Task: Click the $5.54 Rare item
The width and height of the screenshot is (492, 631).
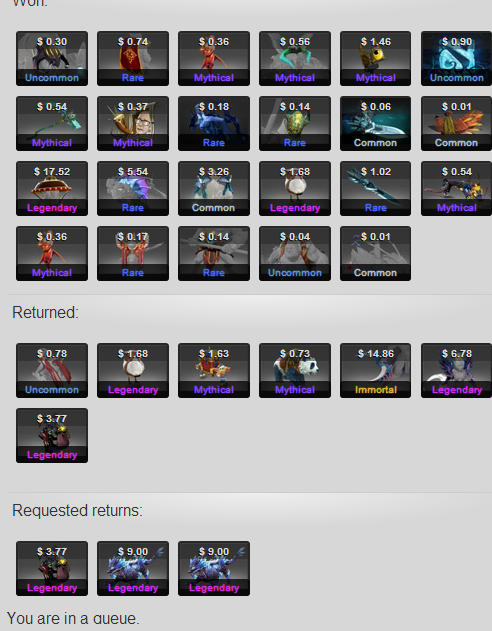Action: point(133,188)
